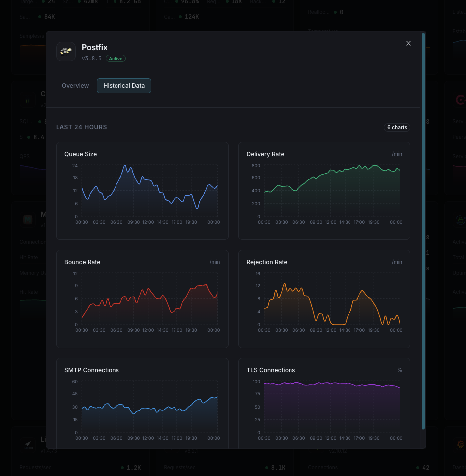Viewport: 466px width, 476px height.
Task: Click the TLS Connections chart card
Action: pos(324,402)
